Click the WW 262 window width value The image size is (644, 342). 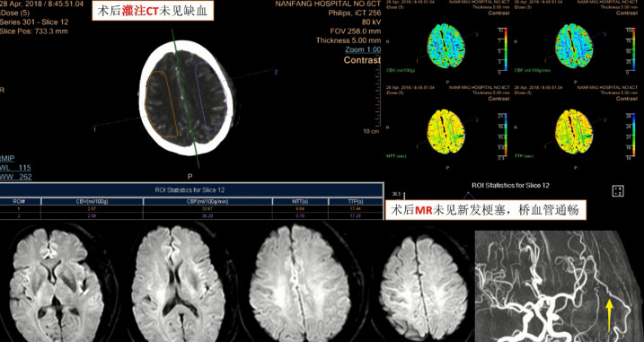pos(15,177)
